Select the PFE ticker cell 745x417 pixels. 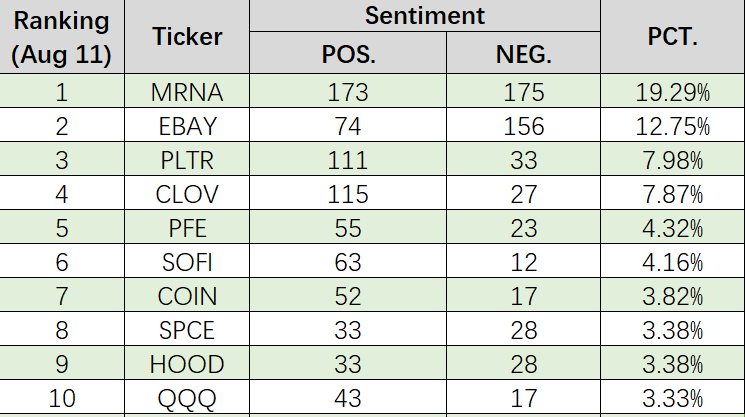pyautogui.click(x=187, y=227)
